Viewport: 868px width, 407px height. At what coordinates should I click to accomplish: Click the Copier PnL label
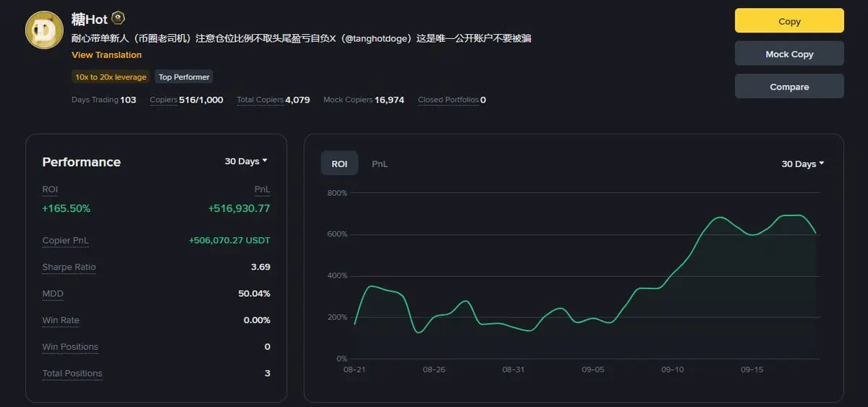tap(65, 241)
